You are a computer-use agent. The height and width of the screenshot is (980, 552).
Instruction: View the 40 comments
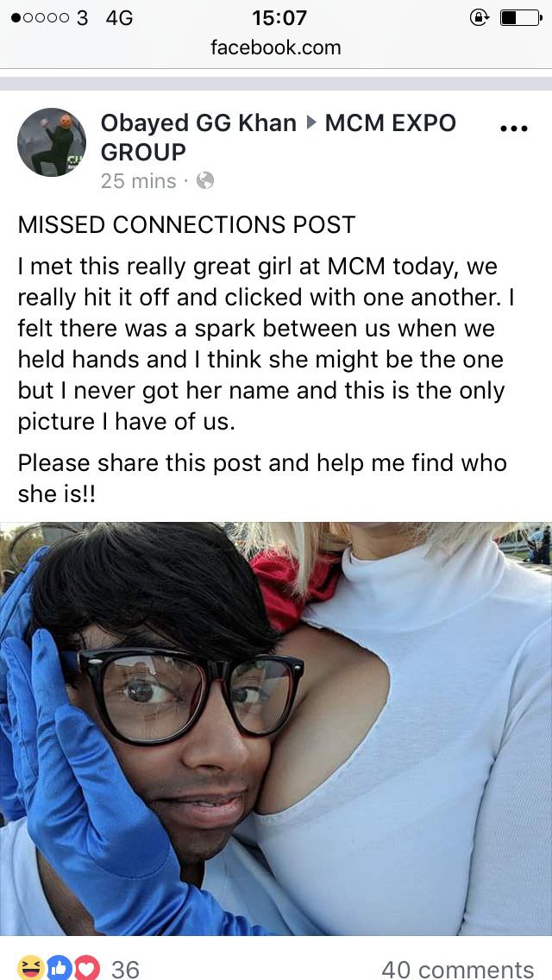coord(458,969)
